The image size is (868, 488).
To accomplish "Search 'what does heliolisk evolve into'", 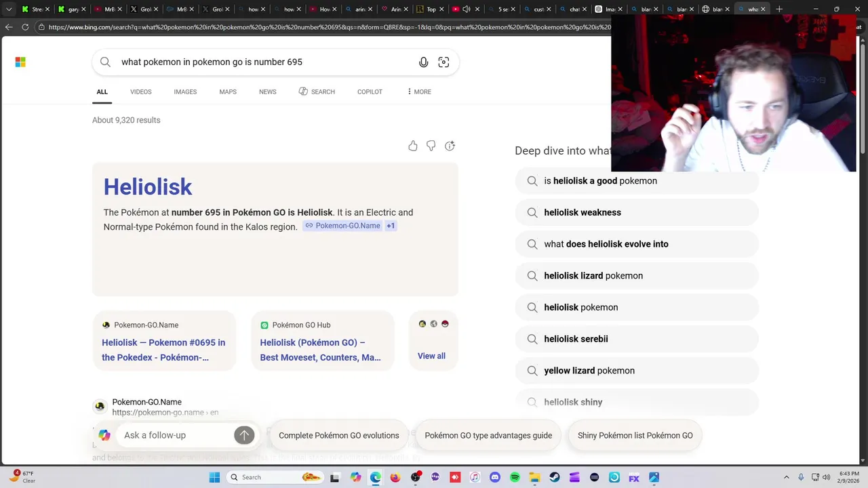I will pyautogui.click(x=637, y=244).
